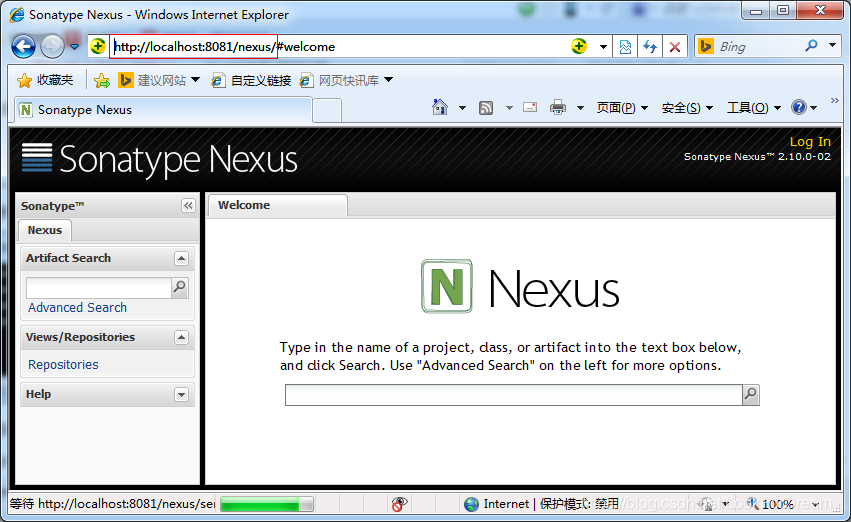The width and height of the screenshot is (851, 522).
Task: Refresh the page with the refresh arrows
Action: tap(650, 47)
